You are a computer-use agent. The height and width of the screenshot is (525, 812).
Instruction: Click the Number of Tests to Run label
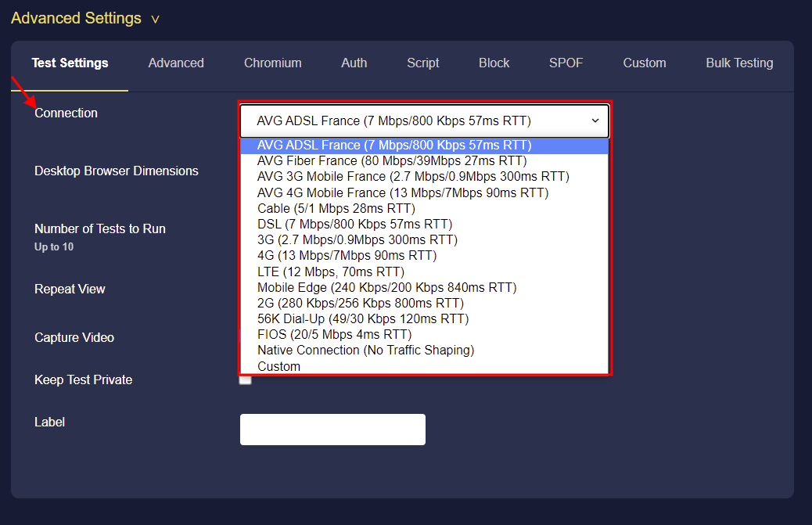[100, 228]
